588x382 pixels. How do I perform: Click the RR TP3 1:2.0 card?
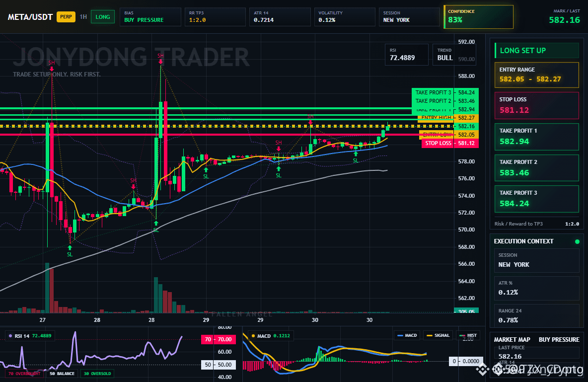click(x=215, y=17)
